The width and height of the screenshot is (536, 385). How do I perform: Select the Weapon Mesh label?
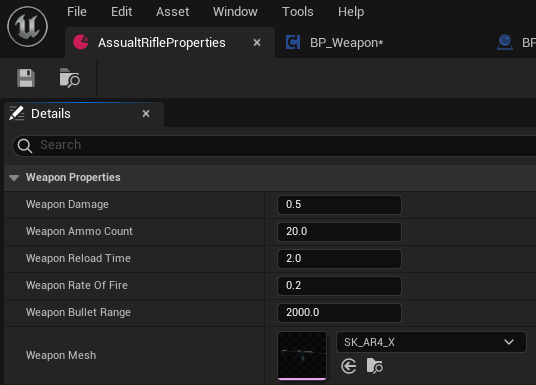tap(61, 355)
